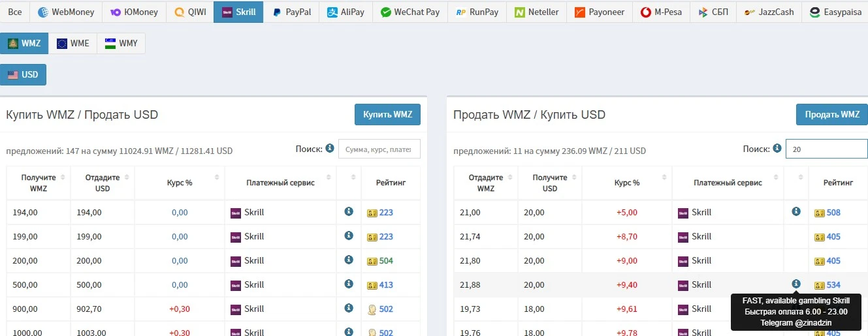Sort buy table by Рейтинг
Viewport: 868px width, 336px height.
[391, 183]
